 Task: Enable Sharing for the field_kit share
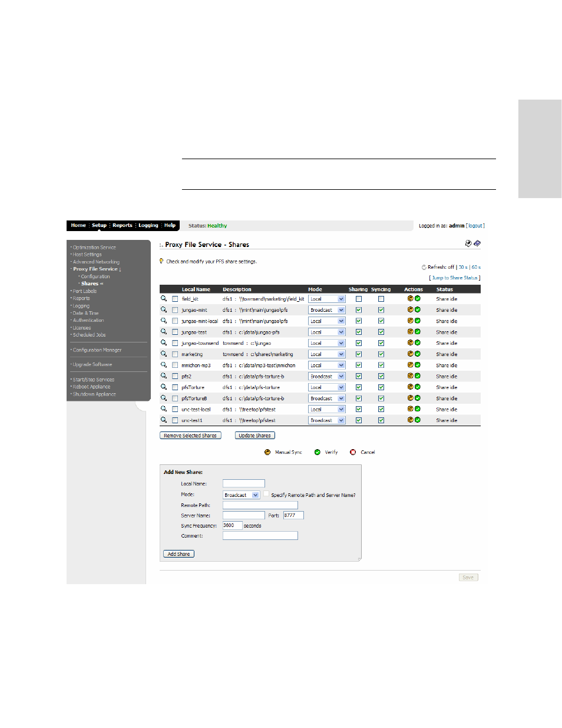pyautogui.click(x=359, y=299)
